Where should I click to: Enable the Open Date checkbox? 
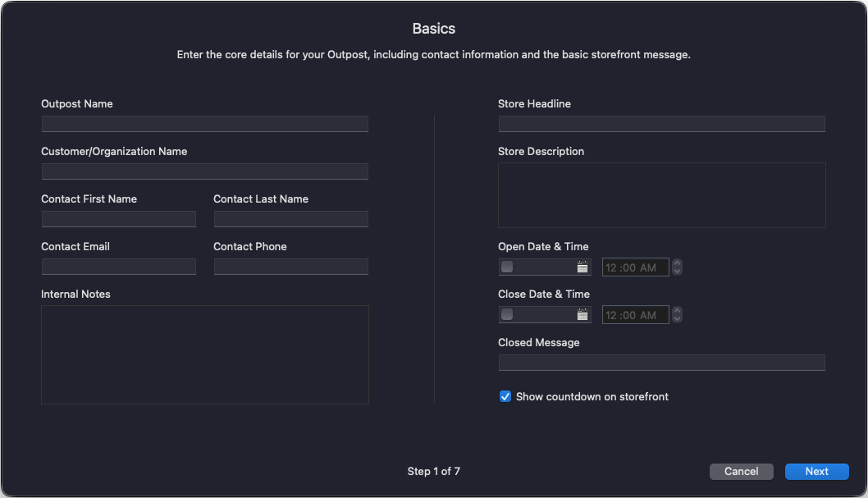click(507, 267)
